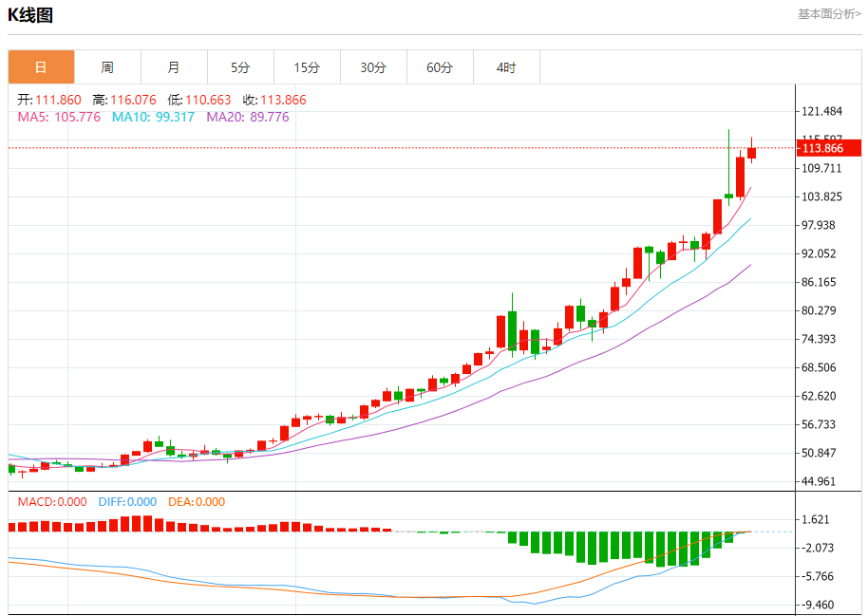Switch to the 周 weekly tab
This screenshot has width=868, height=616.
coord(107,67)
